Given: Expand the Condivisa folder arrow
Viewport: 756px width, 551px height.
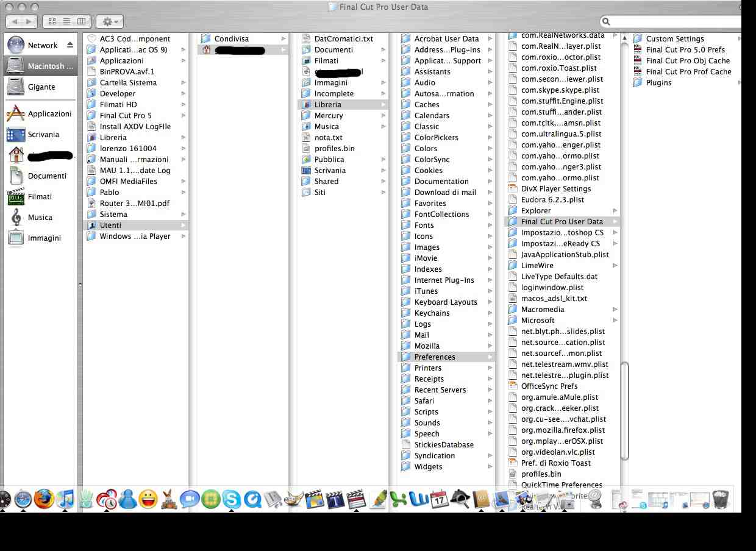Looking at the screenshot, I should (x=283, y=38).
